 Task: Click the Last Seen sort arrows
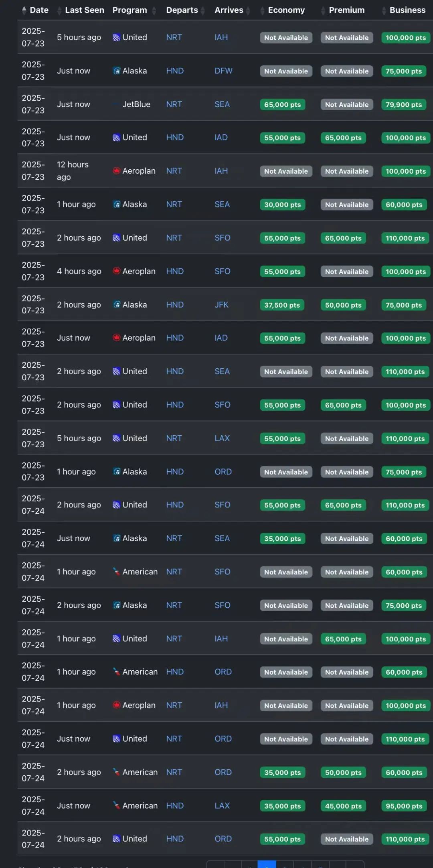59,10
